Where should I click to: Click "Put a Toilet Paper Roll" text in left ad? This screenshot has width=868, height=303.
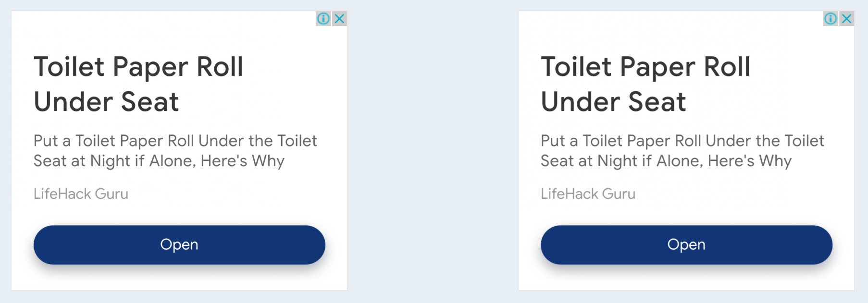pos(114,141)
